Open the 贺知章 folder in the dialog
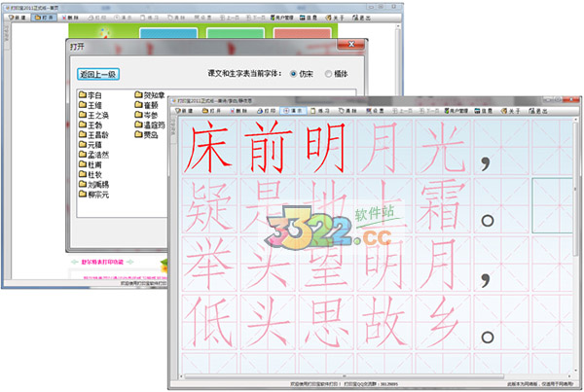This screenshot has height=392, width=584. tap(150, 95)
